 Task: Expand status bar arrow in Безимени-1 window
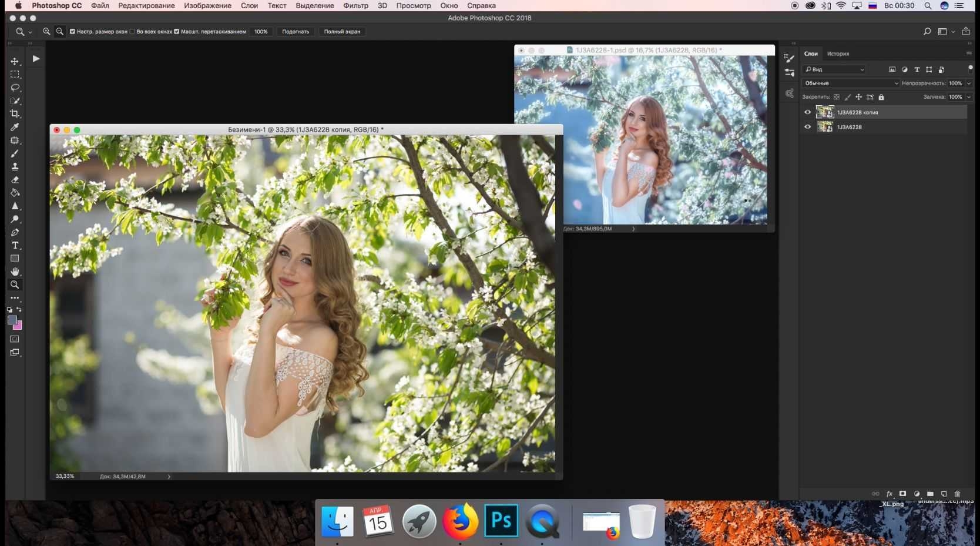coord(169,477)
